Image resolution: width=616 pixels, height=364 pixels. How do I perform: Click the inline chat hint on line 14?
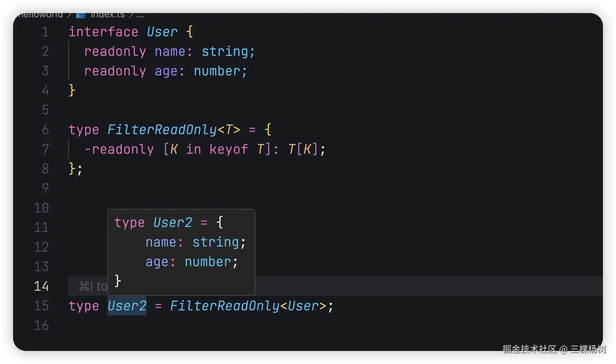93,286
